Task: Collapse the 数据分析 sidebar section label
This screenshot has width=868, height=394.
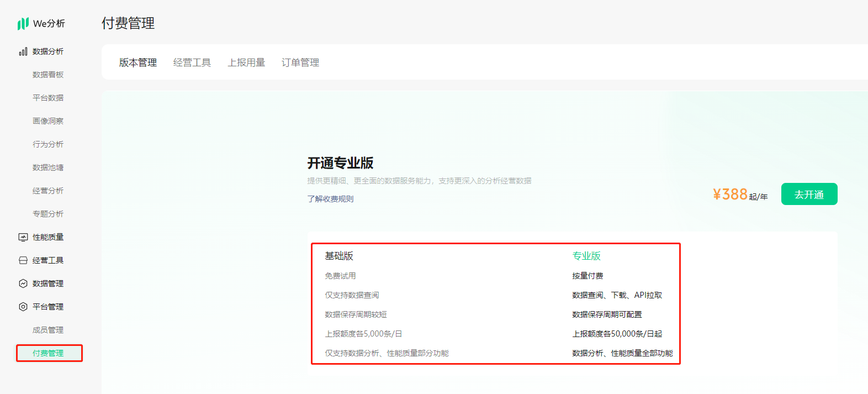Action: coord(48,51)
